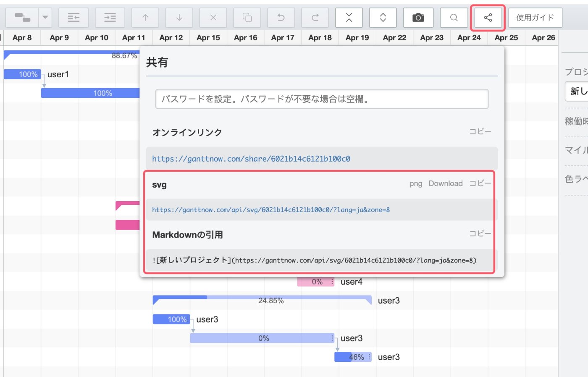
Task: Undo the last action
Action: coord(281,18)
